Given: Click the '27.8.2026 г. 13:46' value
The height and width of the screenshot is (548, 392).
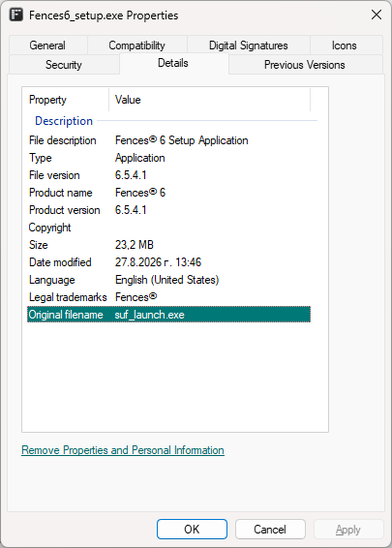Looking at the screenshot, I should (x=159, y=262).
